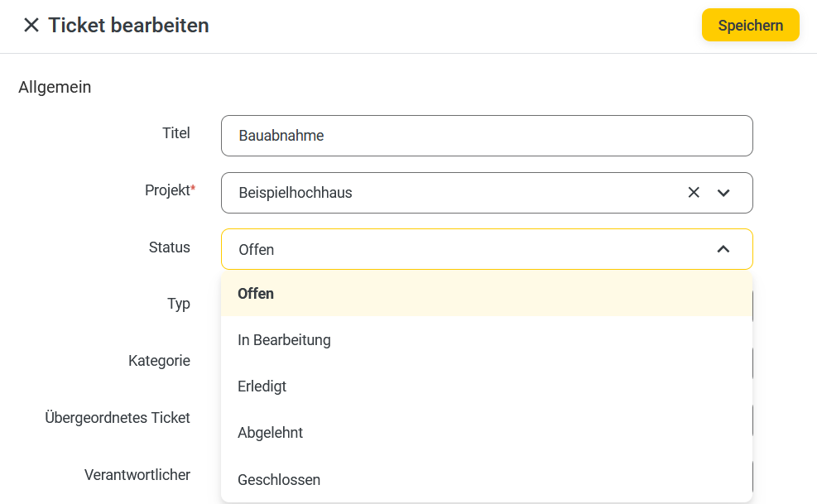This screenshot has width=817, height=504.
Task: Clear the selected Projekt value
Action: click(x=694, y=192)
